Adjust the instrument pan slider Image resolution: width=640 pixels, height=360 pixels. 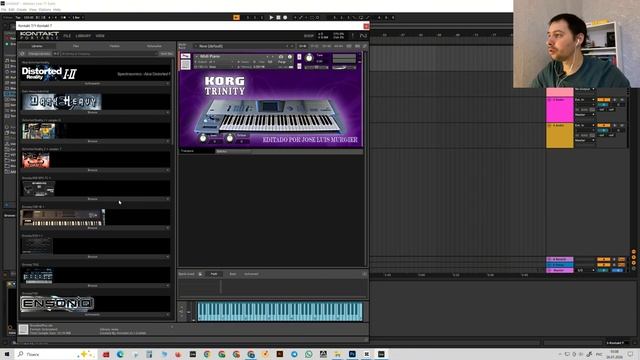click(316, 67)
